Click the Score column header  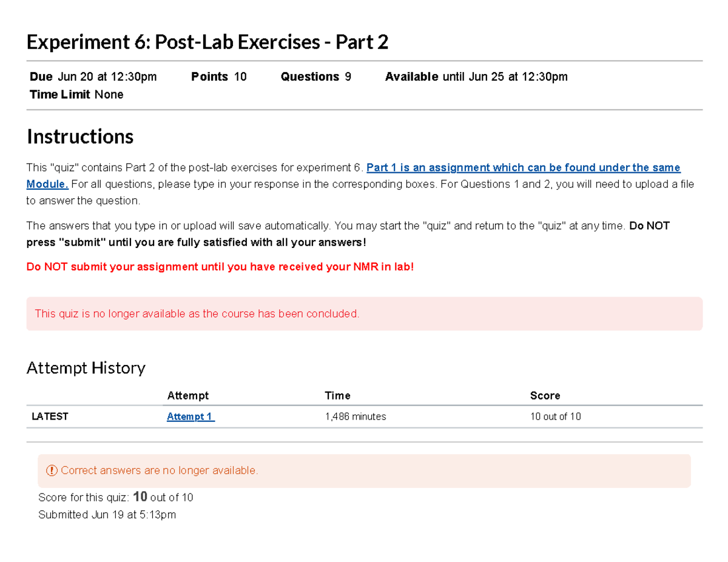click(x=545, y=395)
